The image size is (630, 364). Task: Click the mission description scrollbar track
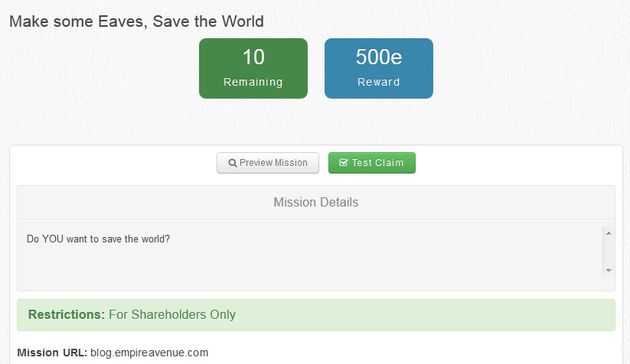coord(609,251)
